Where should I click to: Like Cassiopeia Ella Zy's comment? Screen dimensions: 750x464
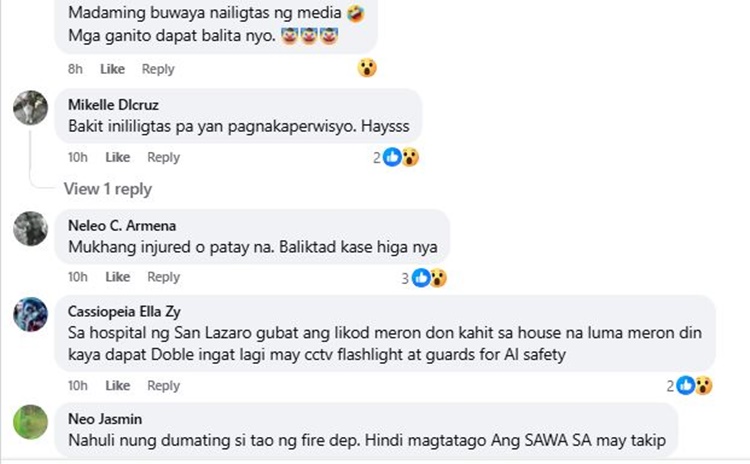pos(118,386)
